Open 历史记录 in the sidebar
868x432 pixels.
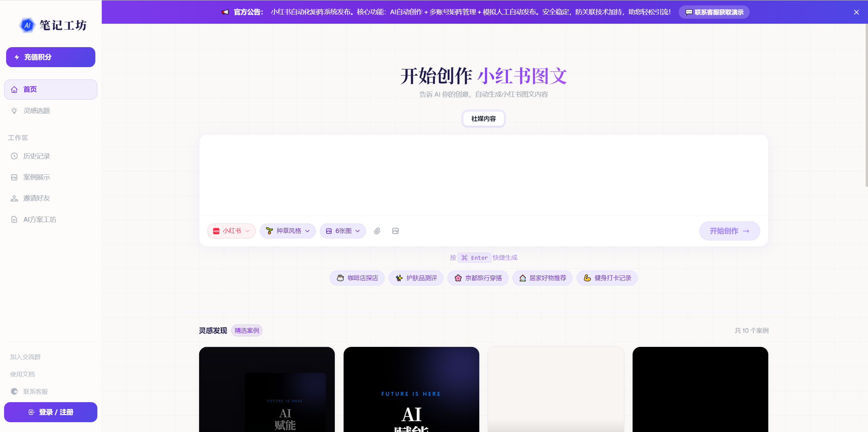[x=51, y=156]
